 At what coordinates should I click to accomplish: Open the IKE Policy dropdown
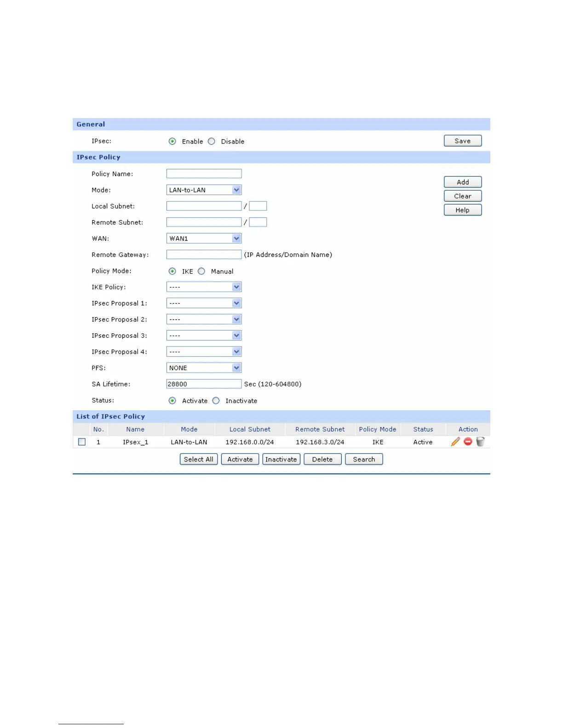tap(204, 287)
